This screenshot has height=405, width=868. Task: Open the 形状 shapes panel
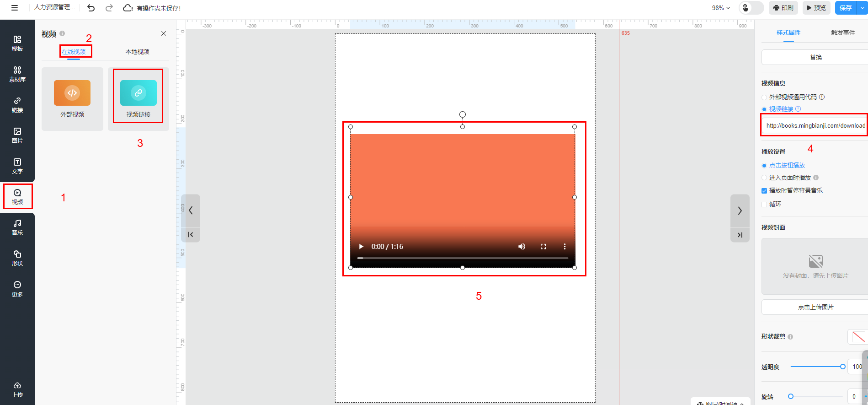tap(17, 258)
